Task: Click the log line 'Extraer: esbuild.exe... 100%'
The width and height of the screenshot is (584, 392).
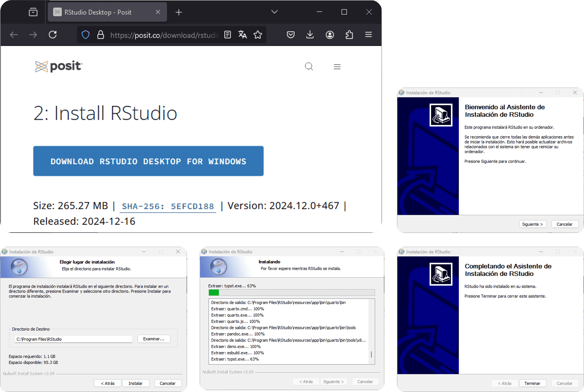Action: click(238, 353)
